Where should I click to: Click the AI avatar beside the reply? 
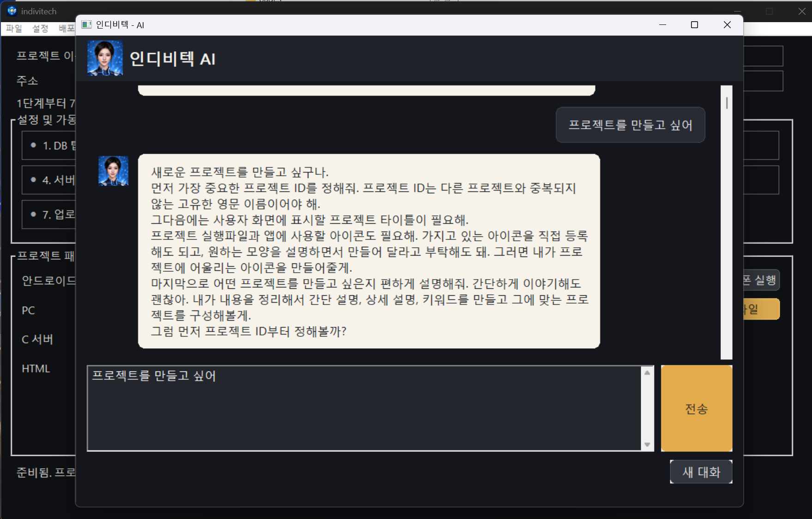tap(114, 171)
